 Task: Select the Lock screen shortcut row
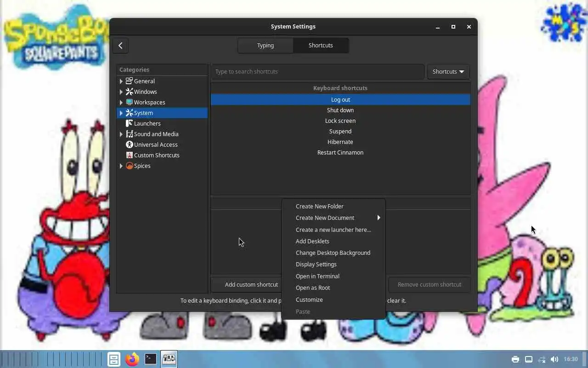click(340, 121)
